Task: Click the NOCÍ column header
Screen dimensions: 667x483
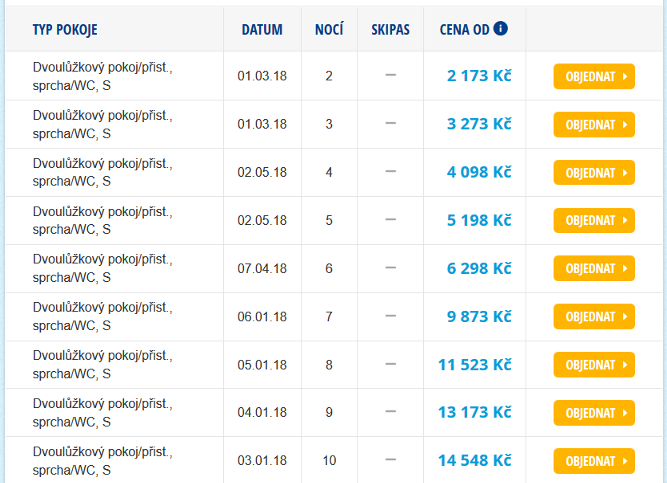Action: 329,29
